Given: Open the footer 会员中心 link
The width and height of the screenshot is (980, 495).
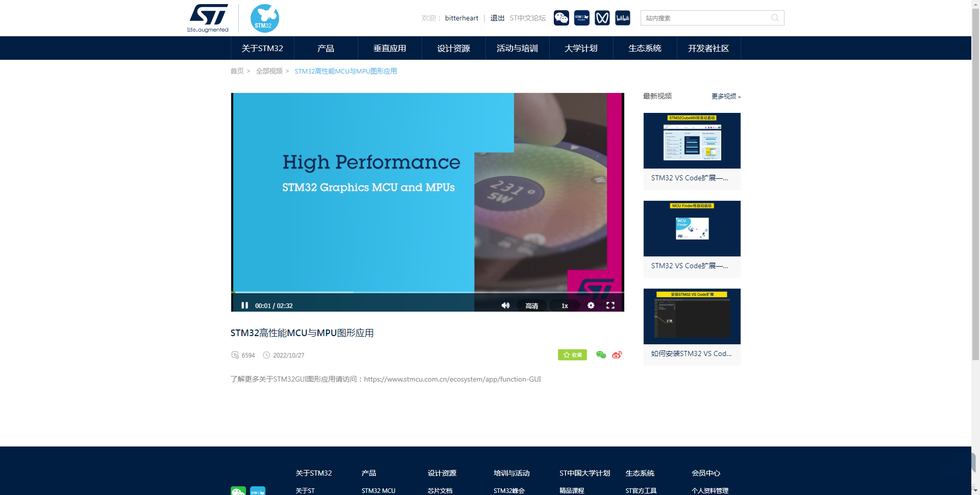Looking at the screenshot, I should pos(706,473).
